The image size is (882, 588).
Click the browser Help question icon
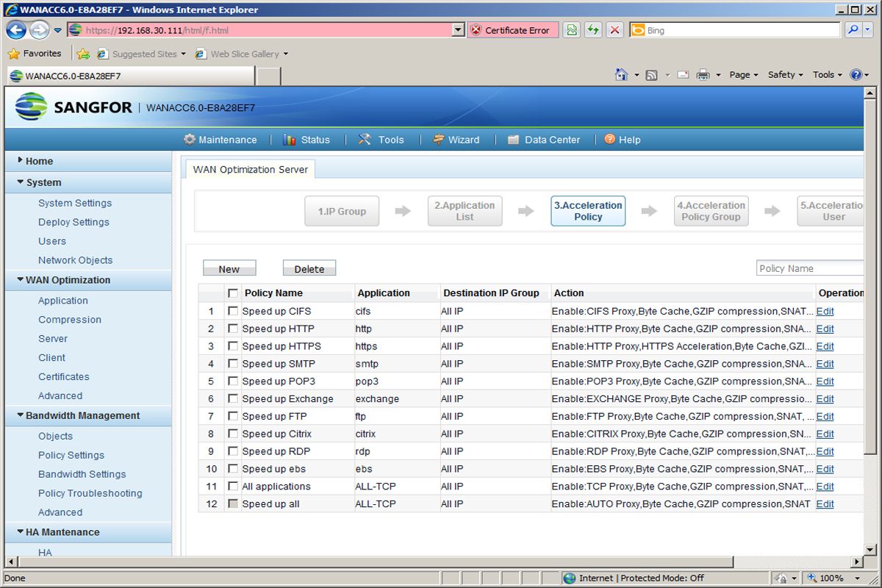tap(856, 75)
